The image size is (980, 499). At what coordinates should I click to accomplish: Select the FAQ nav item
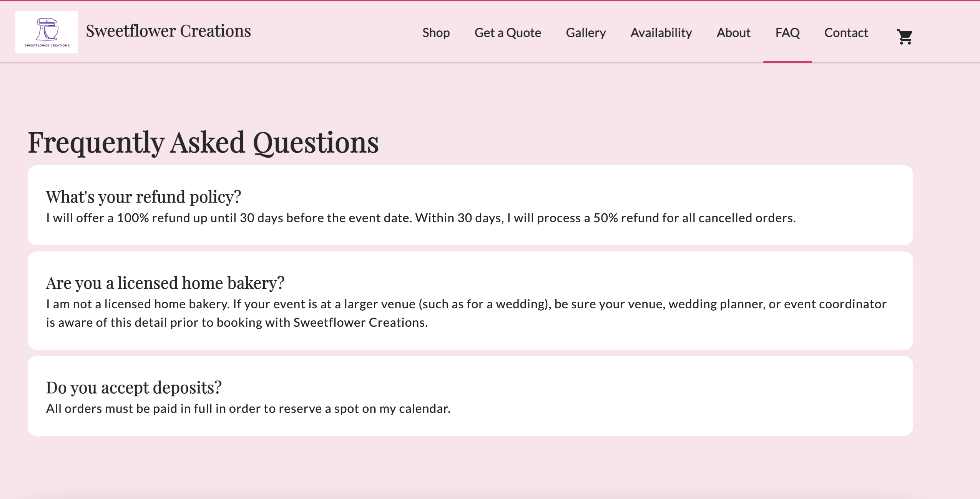pyautogui.click(x=787, y=33)
